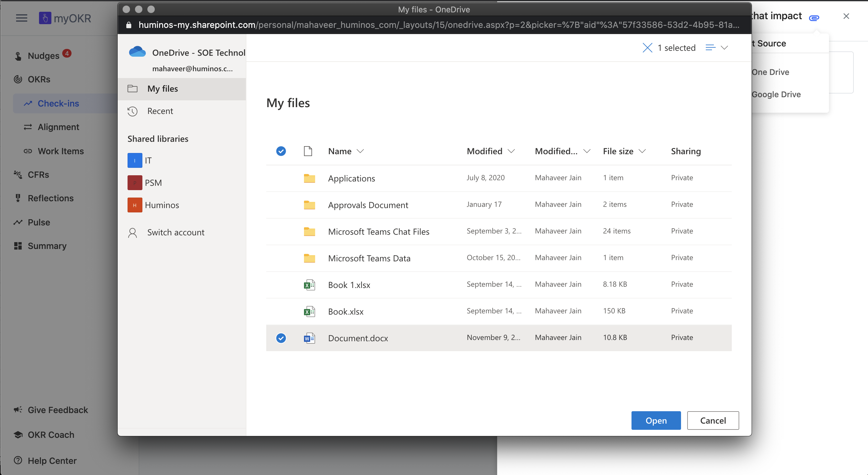Screen dimensions: 868x475
Task: Toggle the select-all checkbox in header
Action: tap(281, 151)
